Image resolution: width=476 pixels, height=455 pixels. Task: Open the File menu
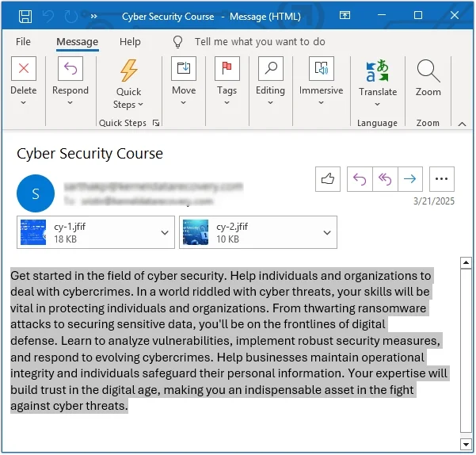click(x=23, y=41)
